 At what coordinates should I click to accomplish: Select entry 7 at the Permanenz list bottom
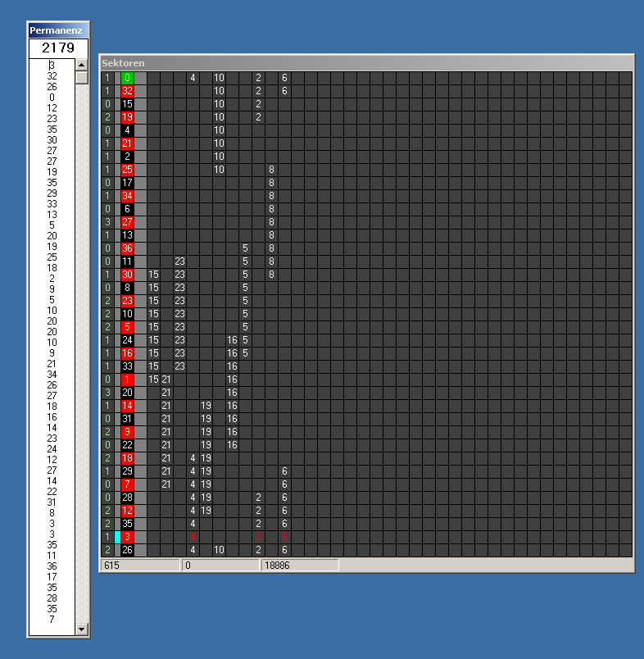pyautogui.click(x=52, y=620)
